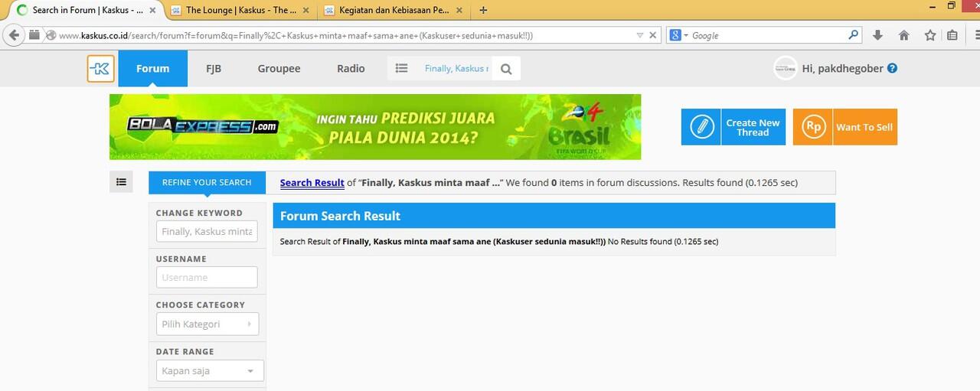The image size is (980, 391).
Task: Go to browser Home page icon
Action: click(x=903, y=35)
